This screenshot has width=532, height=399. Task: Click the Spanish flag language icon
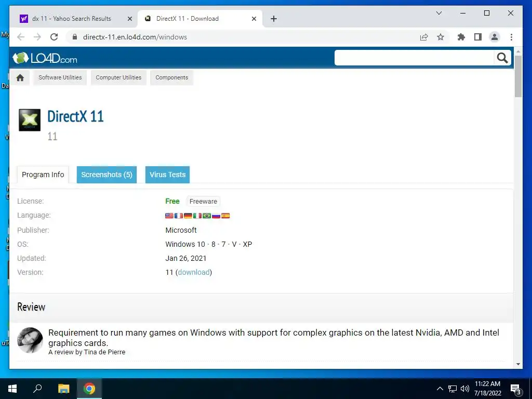(225, 216)
